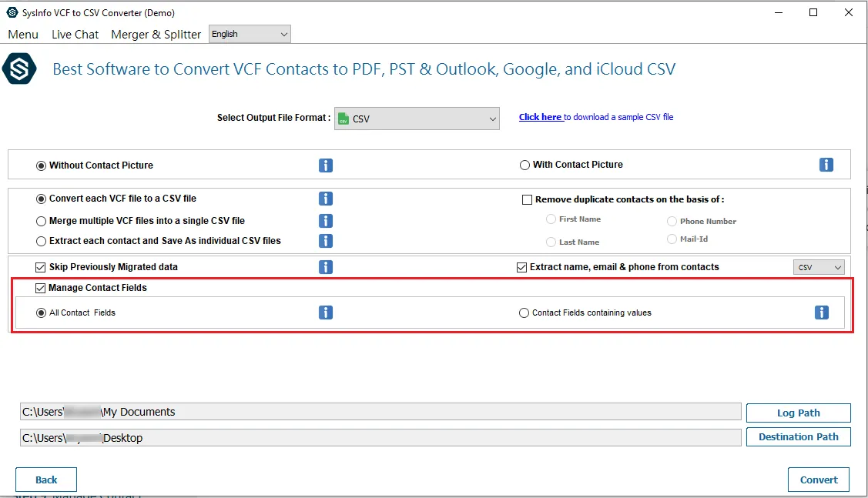Open the English language dropdown
Screen dimensions: 868x498
click(250, 34)
